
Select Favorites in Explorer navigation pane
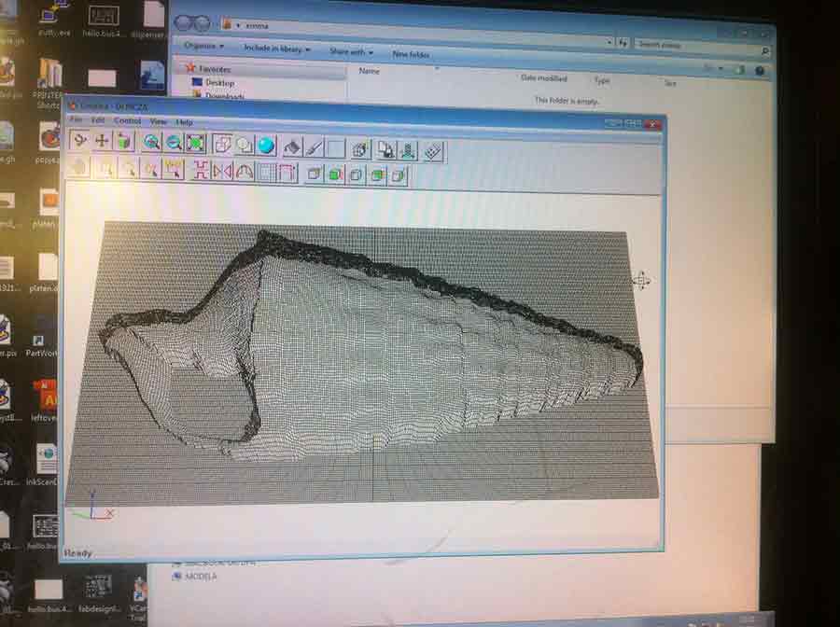(215, 68)
